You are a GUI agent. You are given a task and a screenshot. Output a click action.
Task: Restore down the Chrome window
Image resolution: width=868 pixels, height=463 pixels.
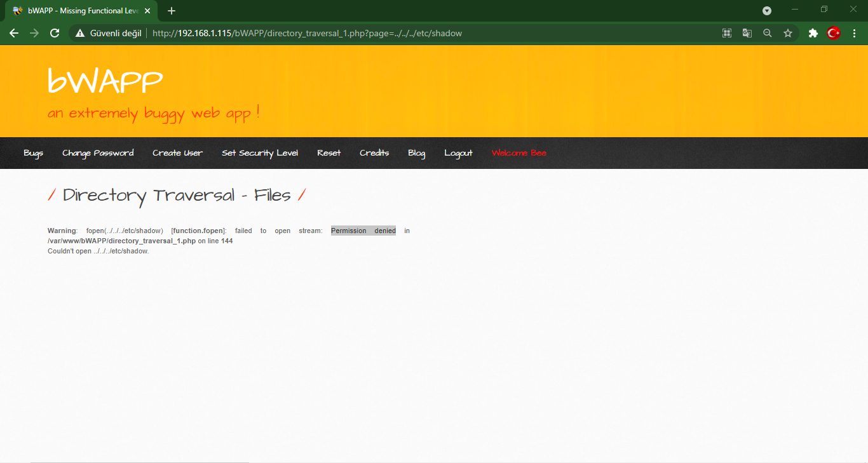point(824,10)
